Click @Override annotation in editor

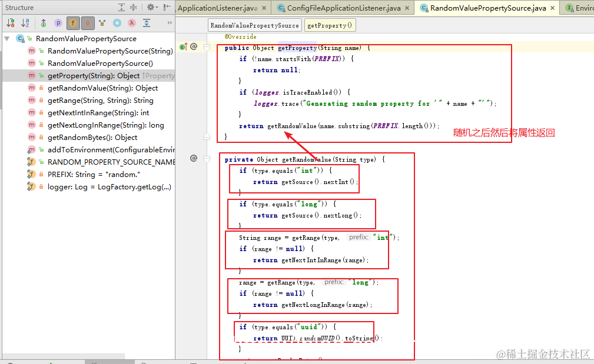[x=240, y=36]
